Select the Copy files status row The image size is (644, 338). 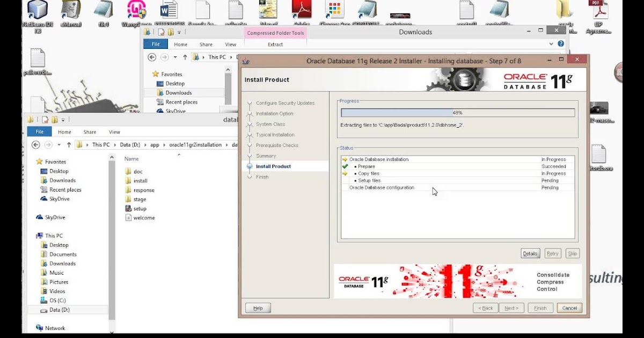[x=458, y=173]
